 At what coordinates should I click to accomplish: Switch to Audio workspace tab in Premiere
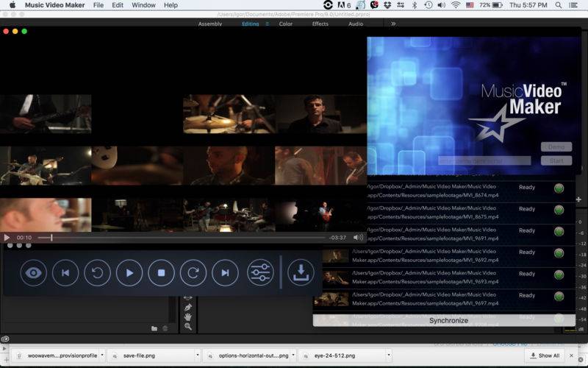point(356,24)
